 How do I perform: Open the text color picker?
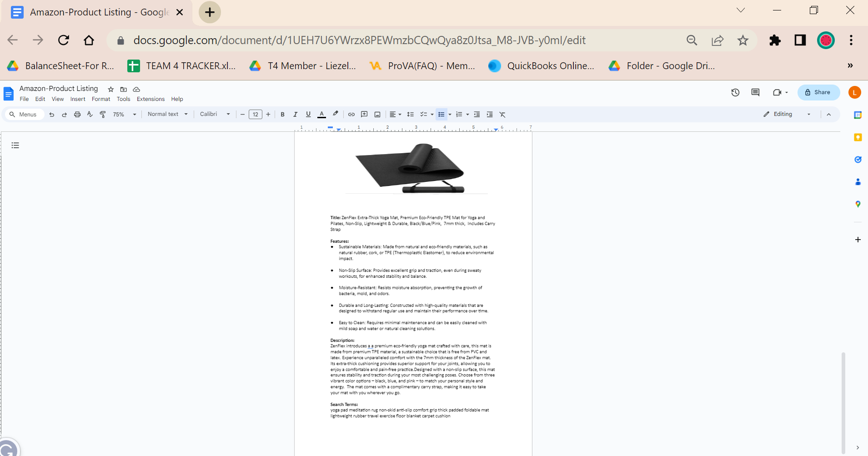pyautogui.click(x=321, y=114)
